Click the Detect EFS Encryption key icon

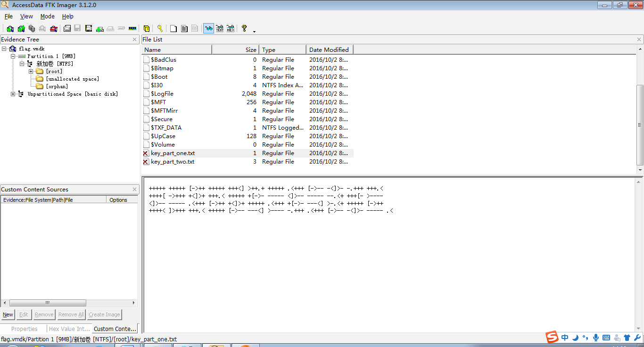[x=160, y=28]
